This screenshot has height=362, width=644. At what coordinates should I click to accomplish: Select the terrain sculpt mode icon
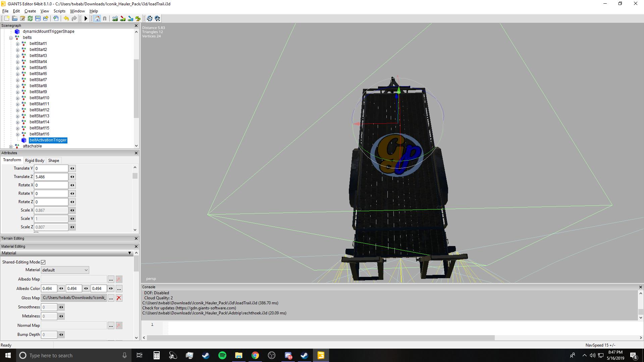(x=115, y=18)
